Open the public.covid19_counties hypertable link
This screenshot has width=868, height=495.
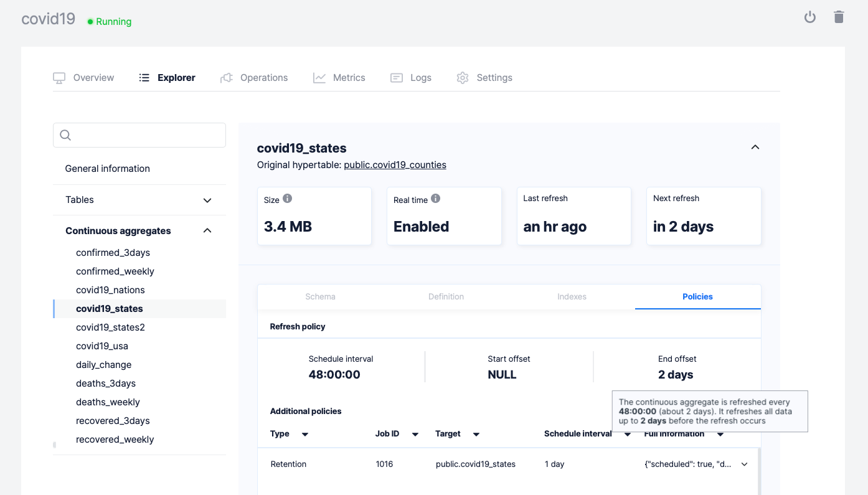(395, 165)
